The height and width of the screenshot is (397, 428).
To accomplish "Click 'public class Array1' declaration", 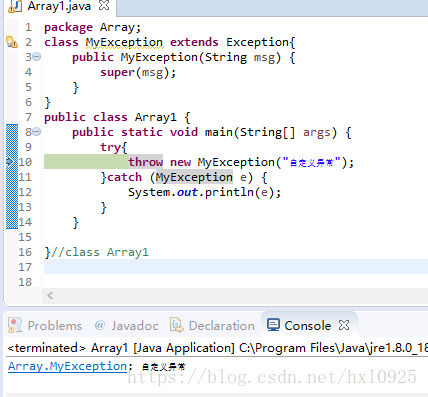I will click(110, 117).
